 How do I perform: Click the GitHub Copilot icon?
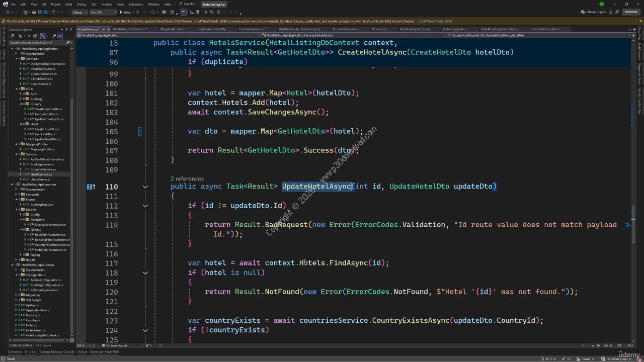click(583, 12)
